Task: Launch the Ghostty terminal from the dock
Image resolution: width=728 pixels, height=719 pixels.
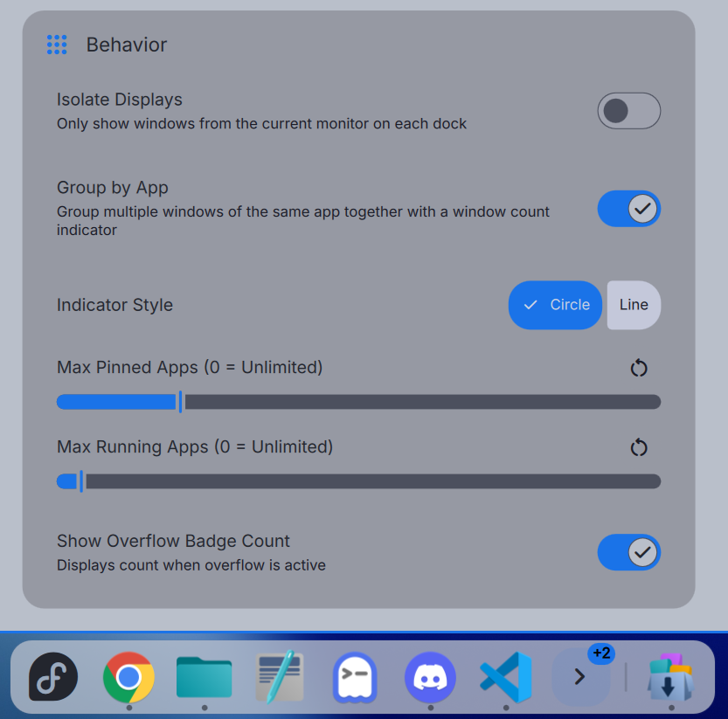Action: click(x=354, y=677)
